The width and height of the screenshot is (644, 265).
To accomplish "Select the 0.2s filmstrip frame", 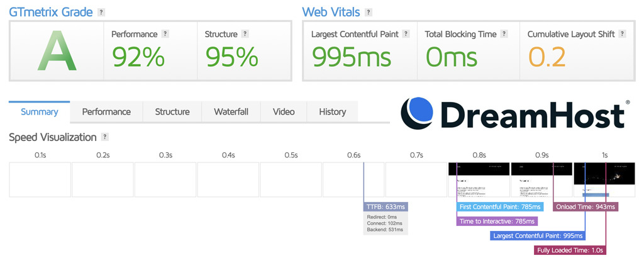I will click(x=103, y=179).
